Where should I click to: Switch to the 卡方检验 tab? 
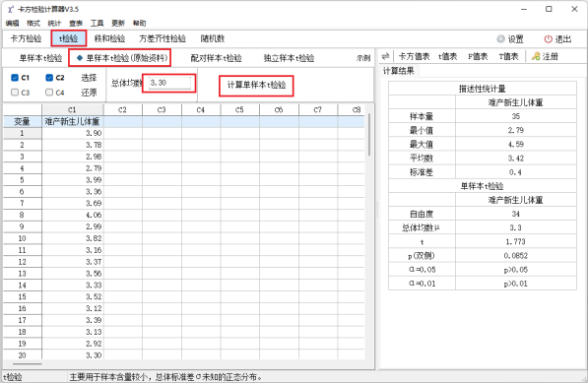click(26, 38)
